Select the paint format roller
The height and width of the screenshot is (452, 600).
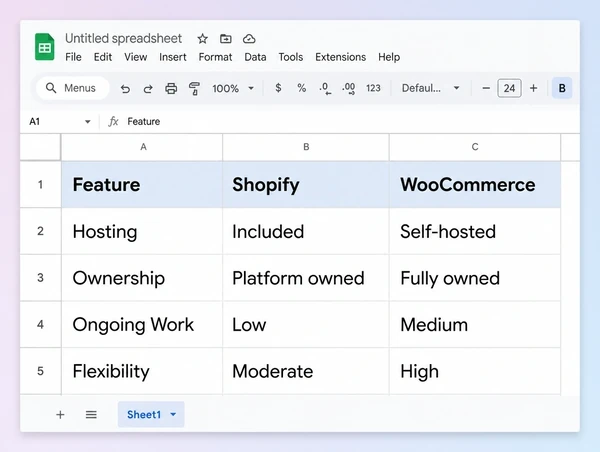[194, 88]
